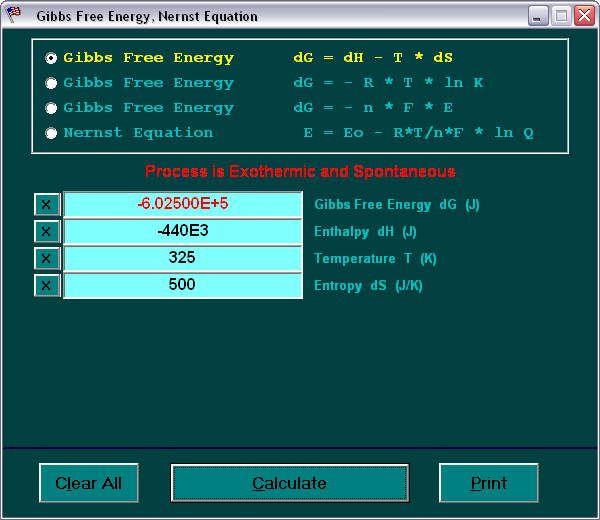
Task: Select the dG = - R * T * ln K option
Action: (x=51, y=83)
